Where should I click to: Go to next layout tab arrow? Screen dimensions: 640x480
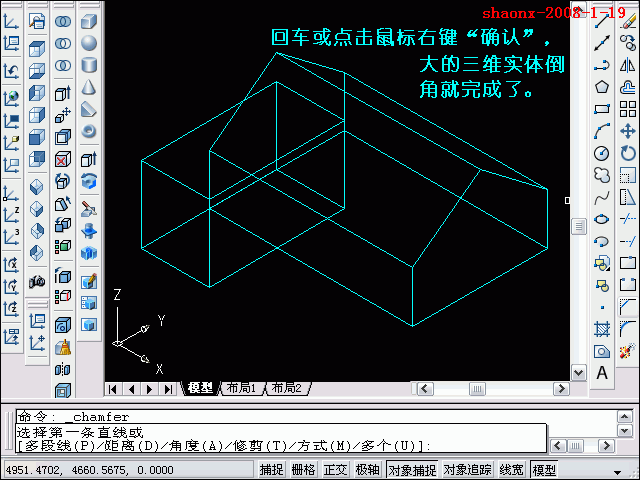tap(149, 389)
